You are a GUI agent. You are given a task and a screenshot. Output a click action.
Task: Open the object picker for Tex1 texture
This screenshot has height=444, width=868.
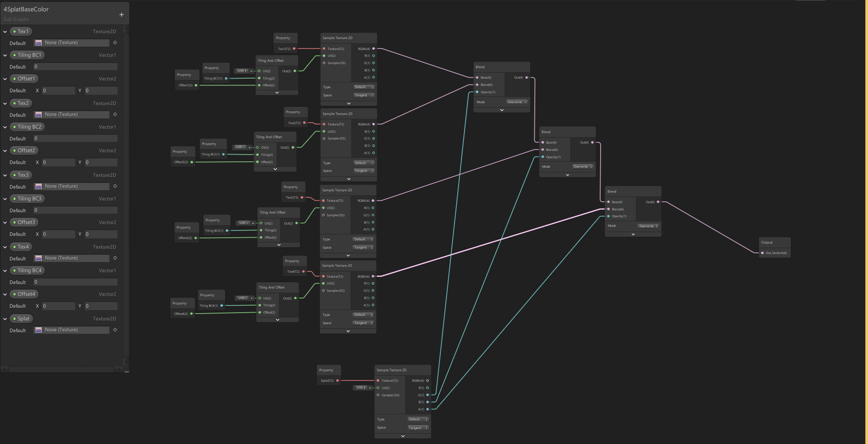pos(115,42)
